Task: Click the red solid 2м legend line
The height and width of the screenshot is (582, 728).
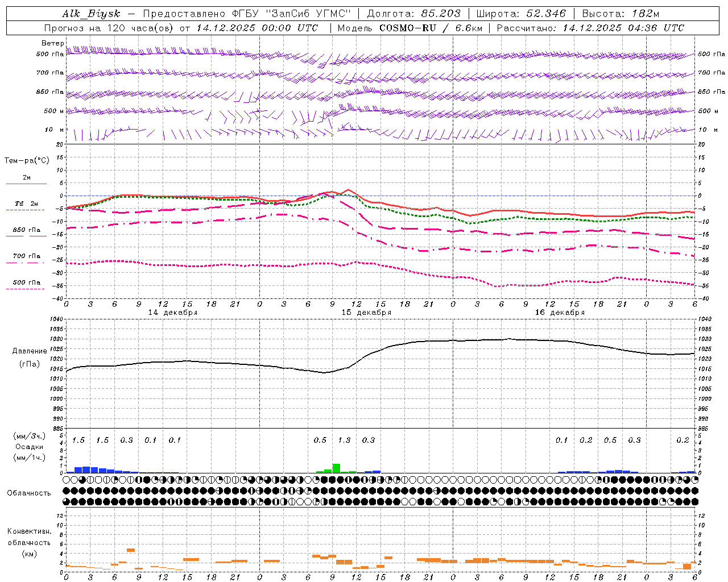Action: tap(26, 184)
